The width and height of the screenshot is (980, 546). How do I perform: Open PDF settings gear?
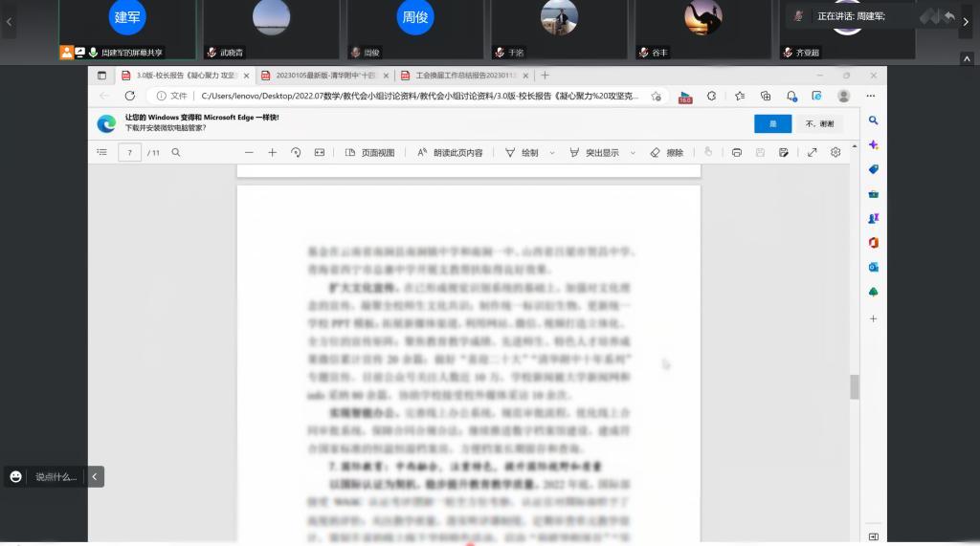835,152
